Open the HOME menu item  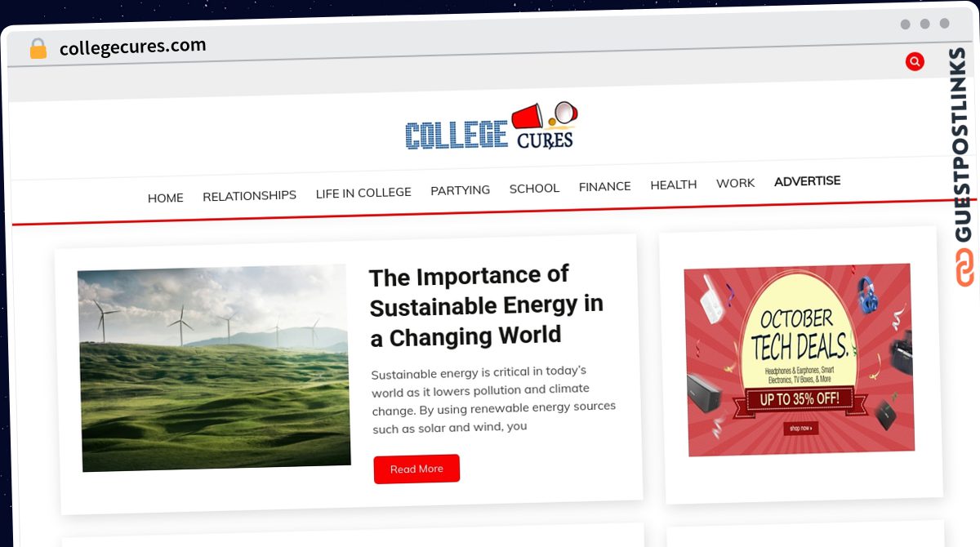166,198
